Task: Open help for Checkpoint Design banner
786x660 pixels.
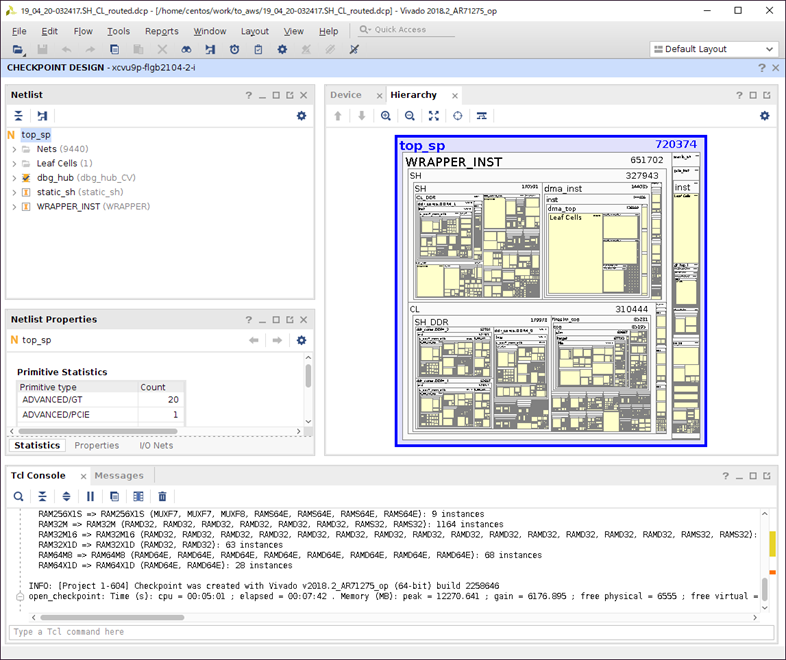Action: (762, 68)
